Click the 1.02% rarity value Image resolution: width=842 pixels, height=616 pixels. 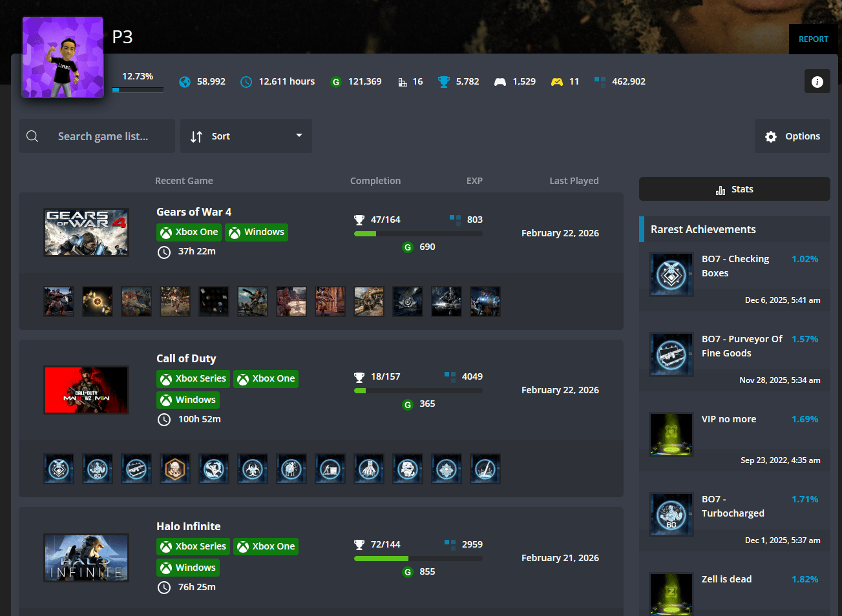pos(805,259)
